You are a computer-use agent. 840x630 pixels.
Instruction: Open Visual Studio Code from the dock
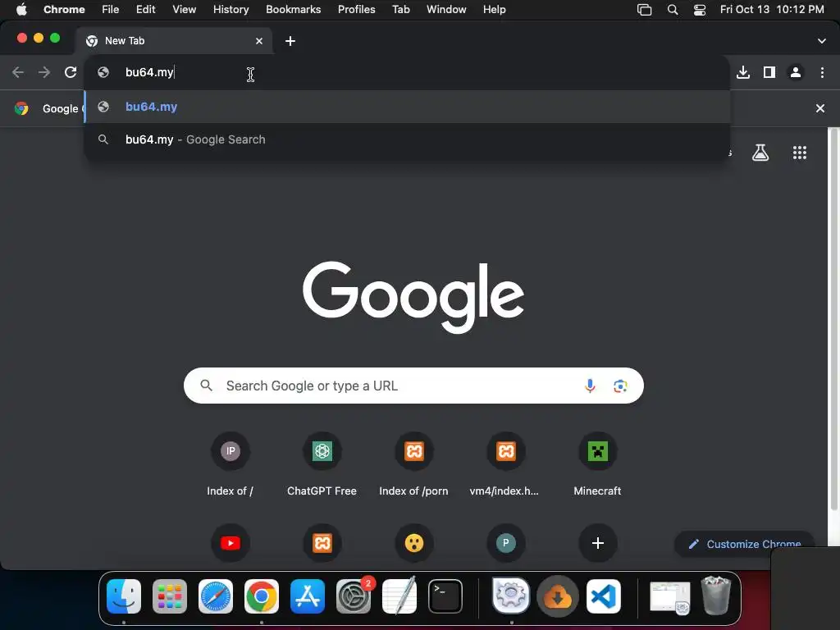pos(604,596)
